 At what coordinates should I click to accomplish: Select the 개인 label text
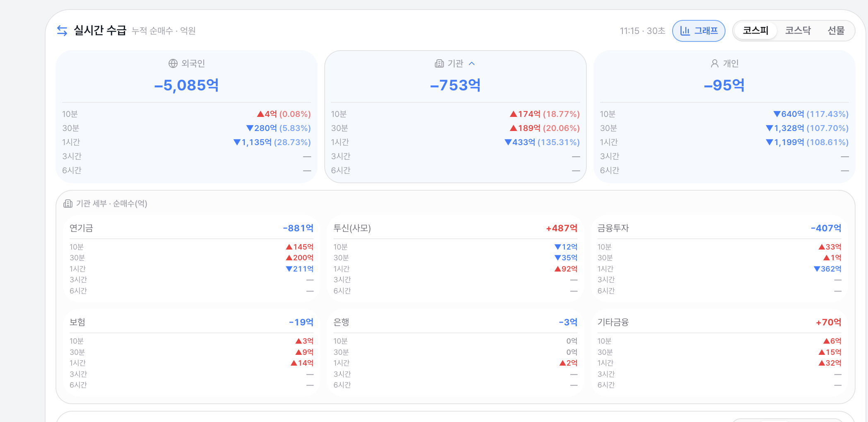click(x=731, y=63)
